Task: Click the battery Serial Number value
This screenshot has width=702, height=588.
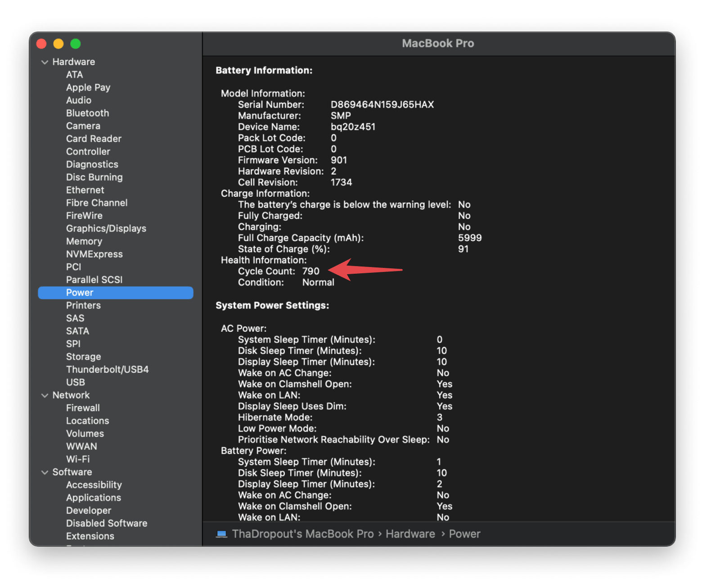Action: [382, 104]
